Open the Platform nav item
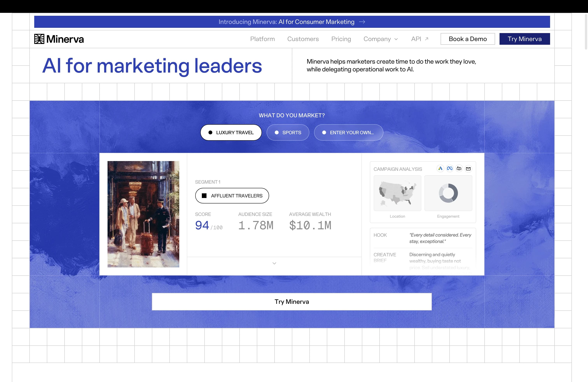 [x=262, y=39]
